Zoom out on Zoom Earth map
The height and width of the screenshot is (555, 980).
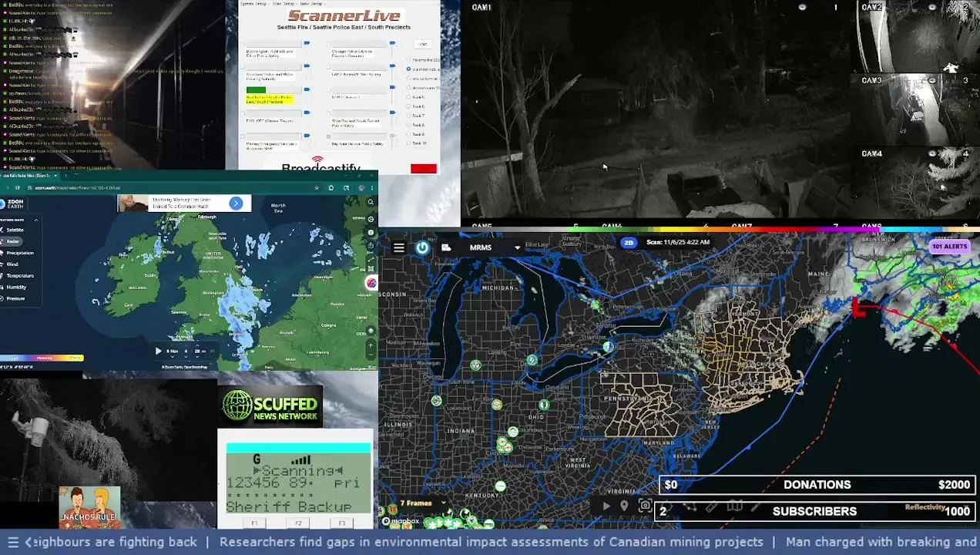point(371,356)
